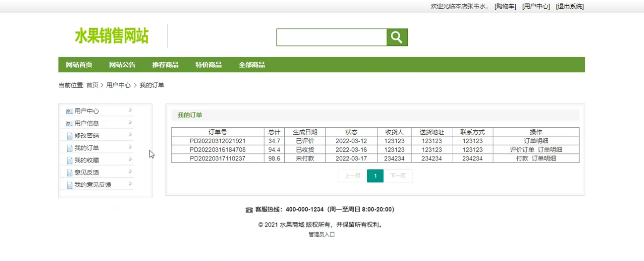Click the arrow beside 用户中心 sidebar row
Viewport: 644px width, 261px height.
pyautogui.click(x=130, y=110)
